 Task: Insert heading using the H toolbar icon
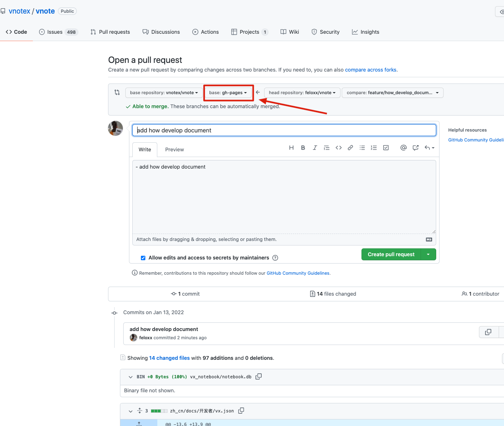point(291,148)
